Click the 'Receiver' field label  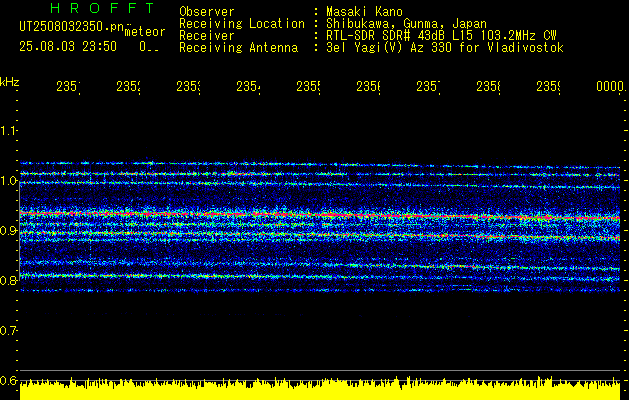[207, 36]
